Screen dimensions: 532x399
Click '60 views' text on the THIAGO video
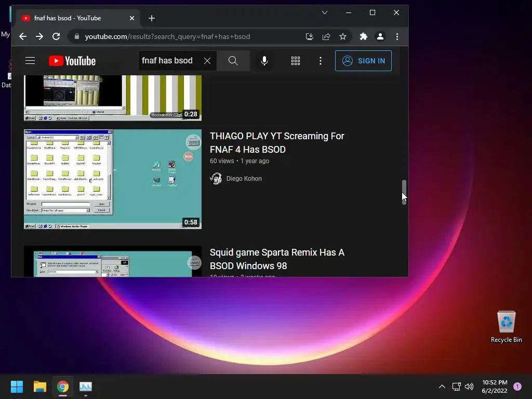point(222,161)
